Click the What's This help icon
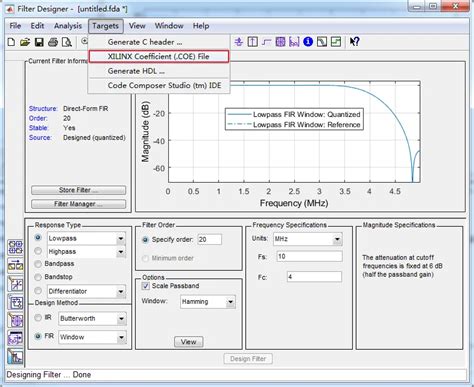The height and width of the screenshot is (387, 474). [x=354, y=42]
